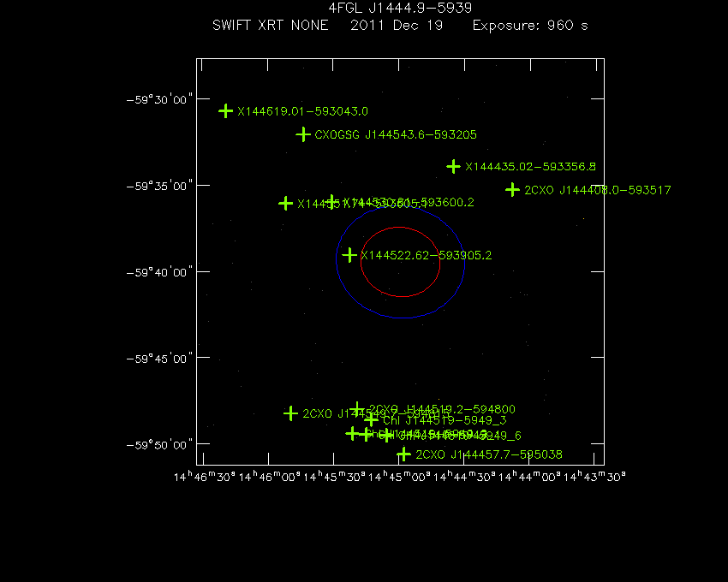Click the source label Chl J144519-5949_3
Viewport: 728px width, 582px height.
(x=445, y=420)
